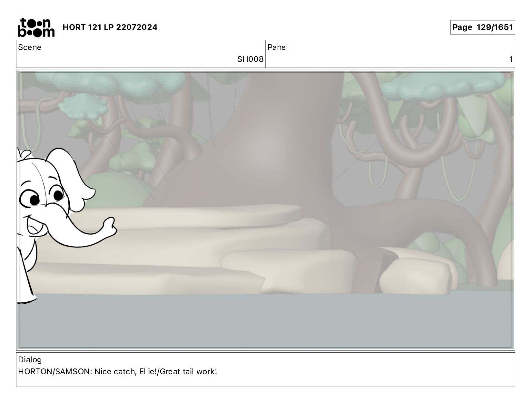The height and width of the screenshot is (411, 532).
Task: Click the Toon Boom logo
Action: [x=36, y=27]
